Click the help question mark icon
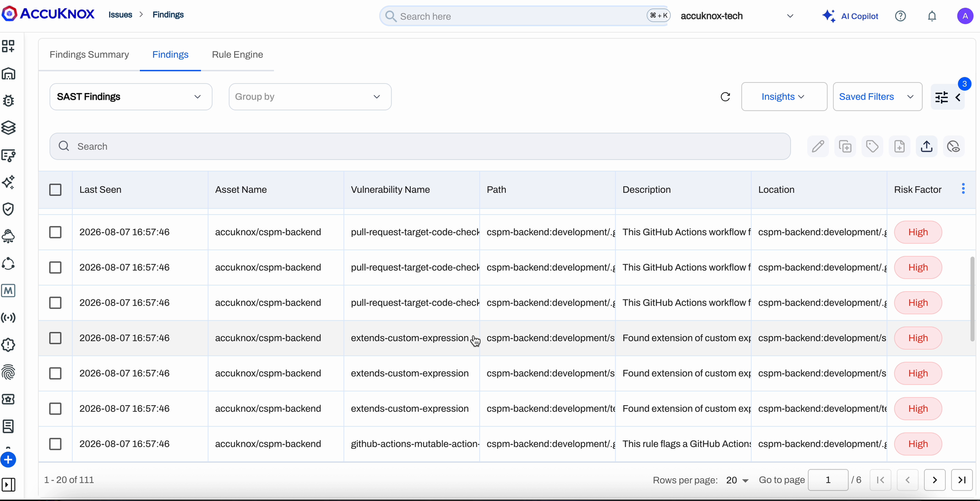This screenshot has width=980, height=501. click(x=901, y=16)
